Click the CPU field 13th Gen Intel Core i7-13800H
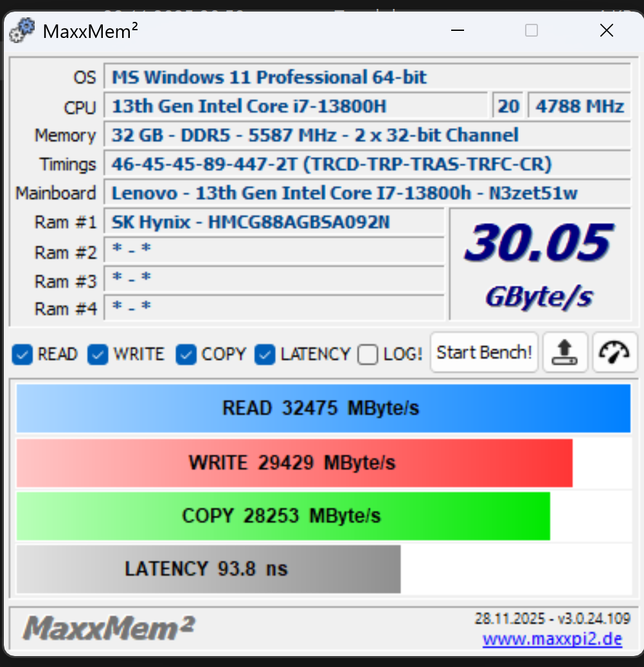 pos(296,106)
